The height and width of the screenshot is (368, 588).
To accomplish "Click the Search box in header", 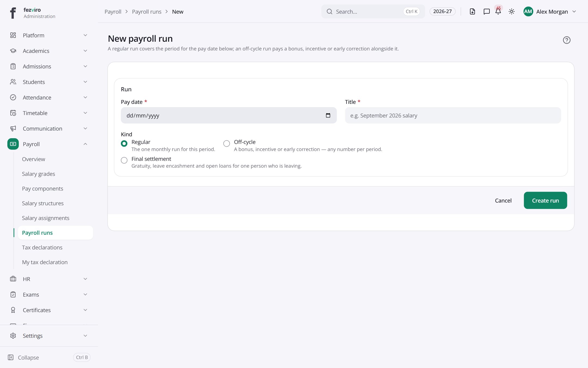I will coord(373,11).
